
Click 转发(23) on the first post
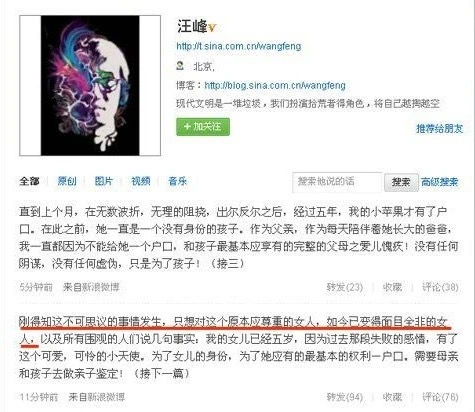click(x=345, y=287)
